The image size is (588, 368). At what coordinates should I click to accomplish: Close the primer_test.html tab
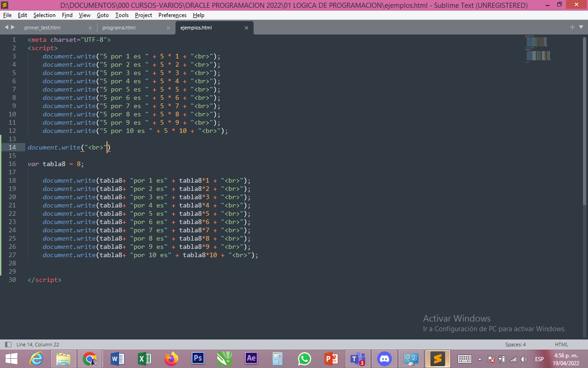(x=90, y=28)
